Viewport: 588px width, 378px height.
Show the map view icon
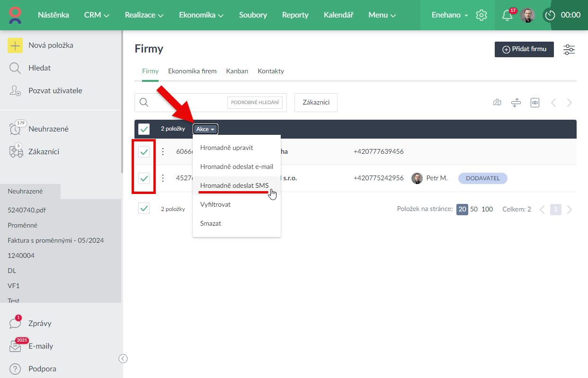497,103
